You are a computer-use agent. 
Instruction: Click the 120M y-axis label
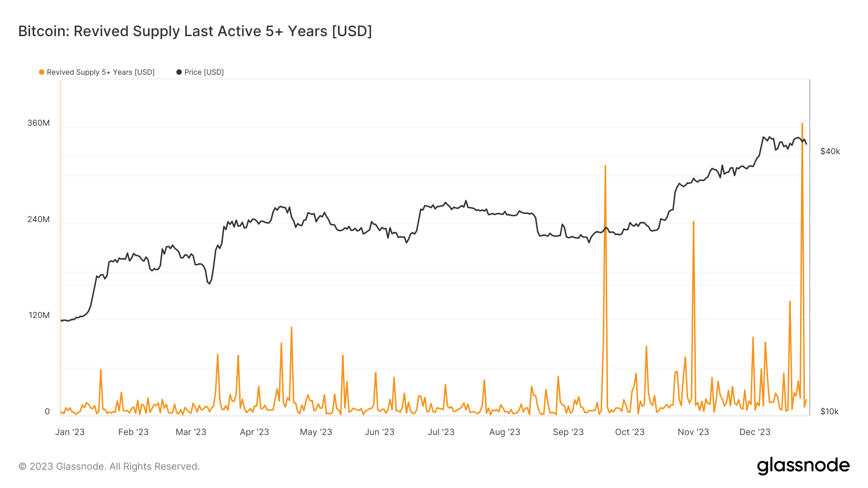click(39, 316)
